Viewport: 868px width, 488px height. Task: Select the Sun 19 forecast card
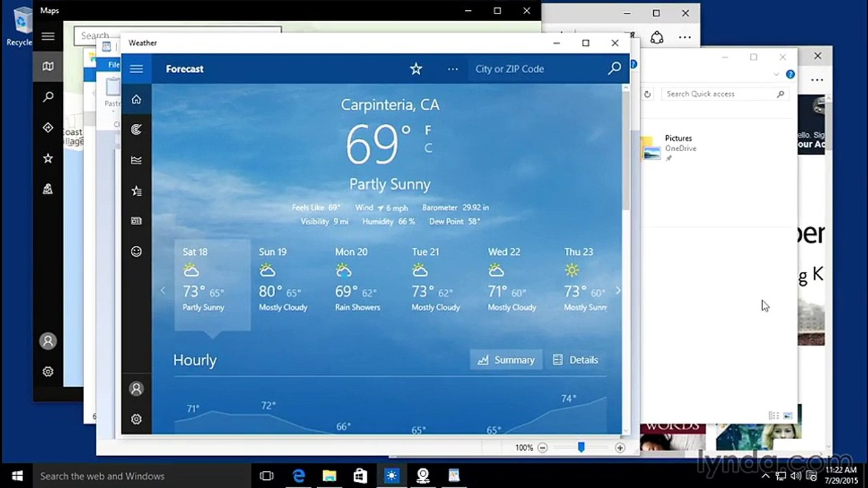click(x=289, y=285)
